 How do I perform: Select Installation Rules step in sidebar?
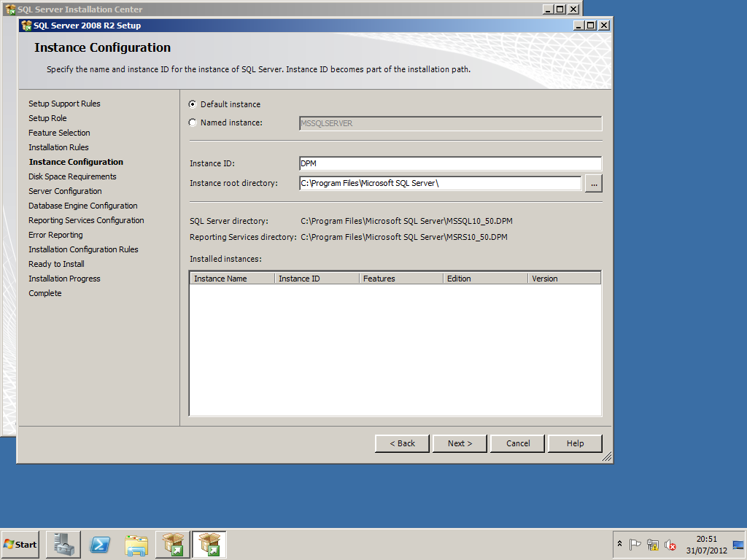click(58, 147)
